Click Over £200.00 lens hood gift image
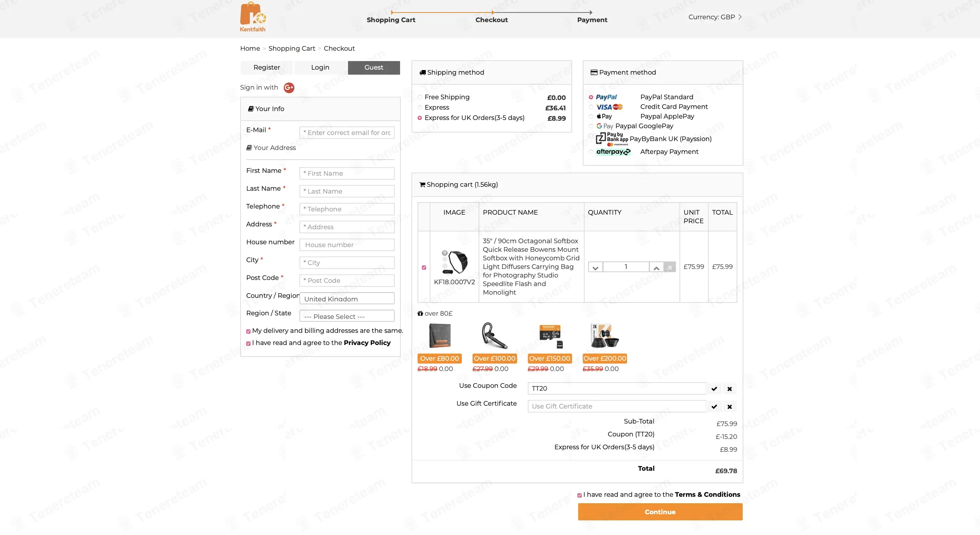The height and width of the screenshot is (535, 980). click(x=605, y=335)
